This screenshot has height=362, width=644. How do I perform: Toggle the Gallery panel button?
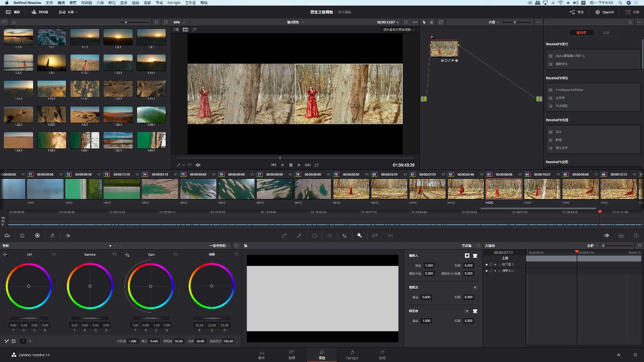(13, 12)
